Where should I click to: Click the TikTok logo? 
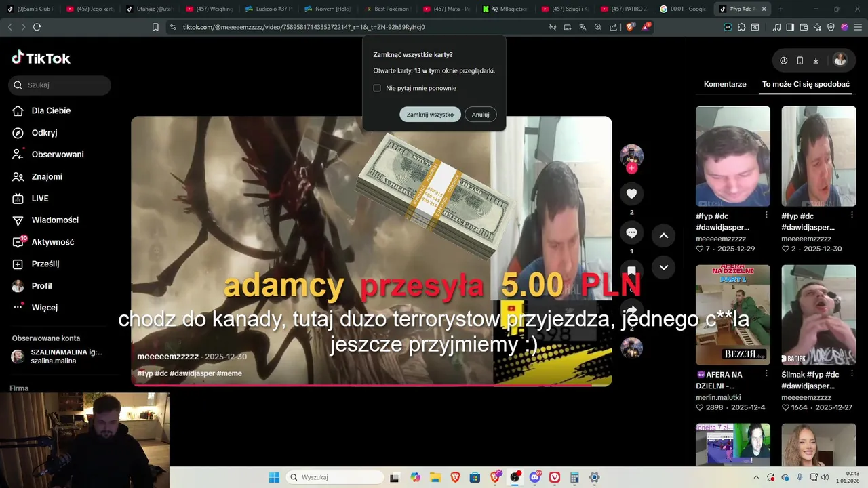tap(41, 58)
